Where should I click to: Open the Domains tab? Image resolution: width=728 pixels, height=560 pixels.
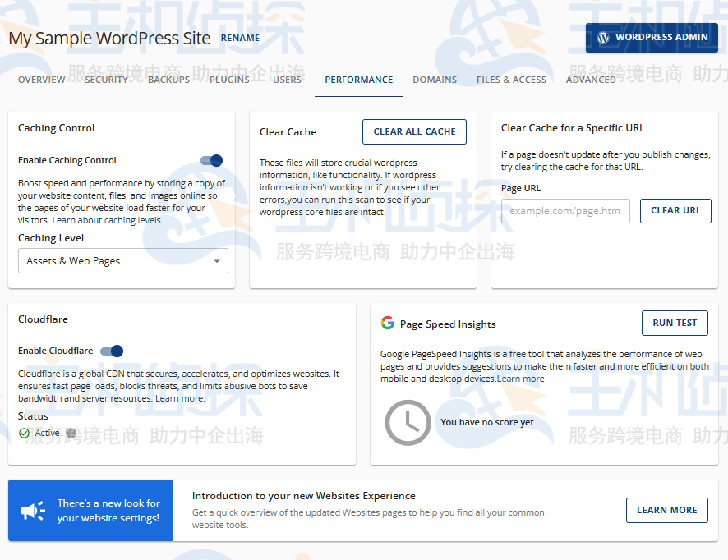point(435,80)
